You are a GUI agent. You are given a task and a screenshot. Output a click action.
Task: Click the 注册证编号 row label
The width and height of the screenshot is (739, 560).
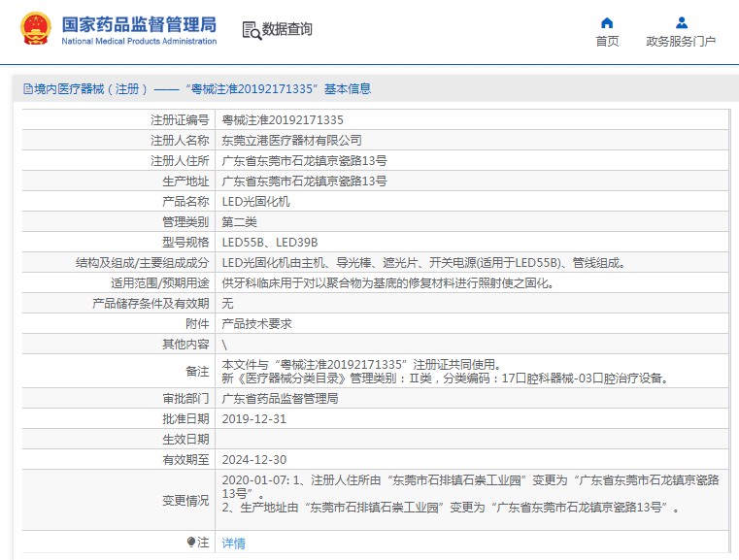[180, 120]
